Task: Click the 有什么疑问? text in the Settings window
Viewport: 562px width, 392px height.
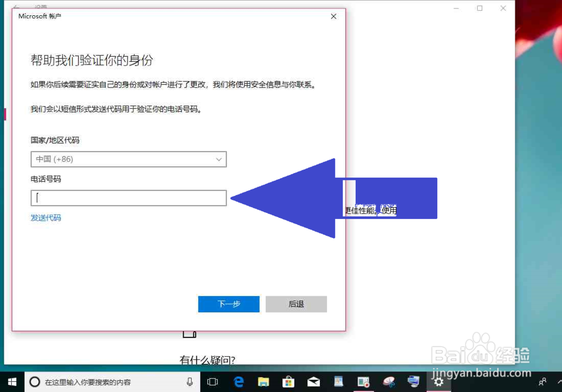Action: [207, 360]
